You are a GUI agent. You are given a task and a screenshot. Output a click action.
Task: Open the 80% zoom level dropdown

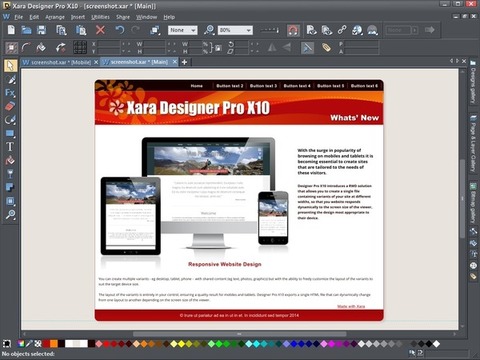[x=235, y=30]
